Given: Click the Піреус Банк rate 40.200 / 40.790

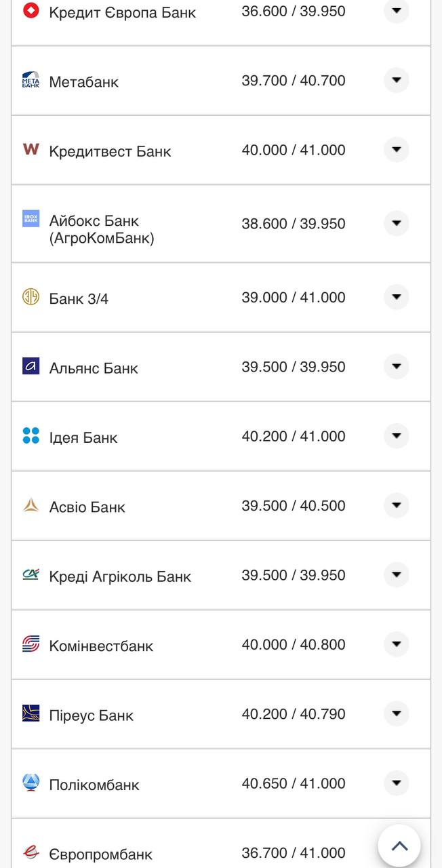Looking at the screenshot, I should click(x=294, y=714).
